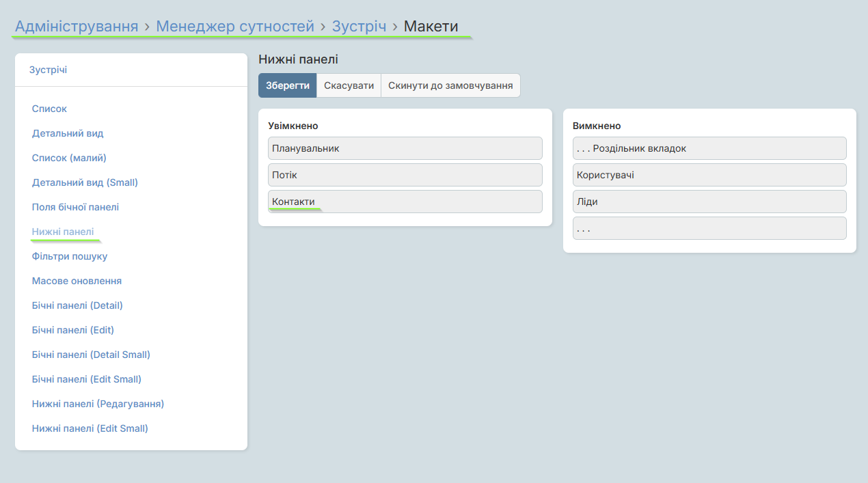Image resolution: width=868 pixels, height=483 pixels.
Task: Select the Список layout
Action: pyautogui.click(x=49, y=109)
